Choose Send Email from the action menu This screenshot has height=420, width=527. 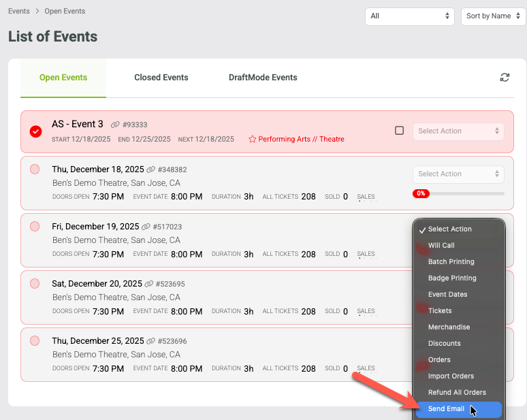pyautogui.click(x=458, y=409)
